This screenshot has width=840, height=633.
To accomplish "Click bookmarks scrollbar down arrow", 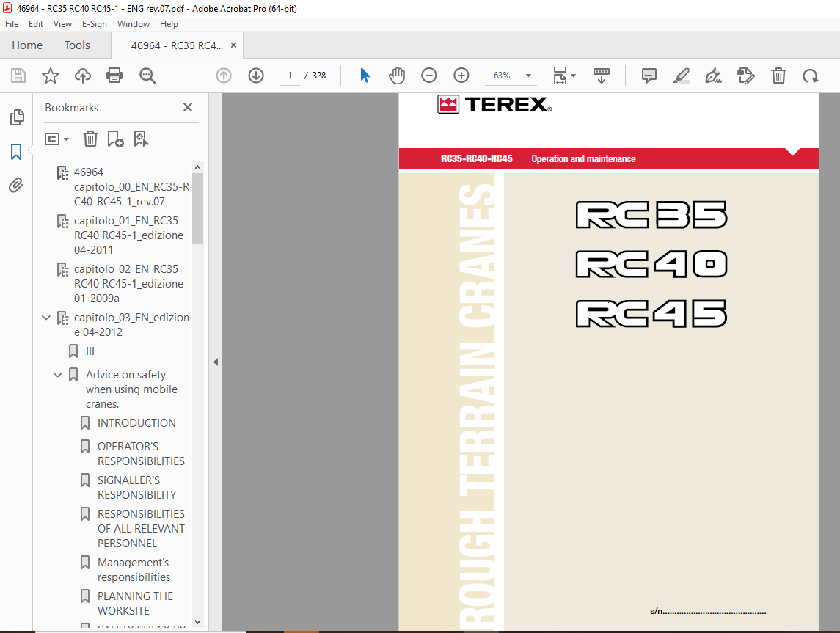I will pyautogui.click(x=197, y=622).
